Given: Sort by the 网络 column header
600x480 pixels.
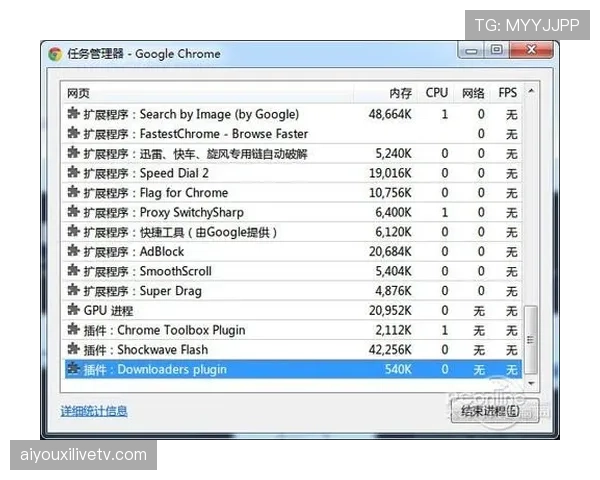Looking at the screenshot, I should 473,93.
